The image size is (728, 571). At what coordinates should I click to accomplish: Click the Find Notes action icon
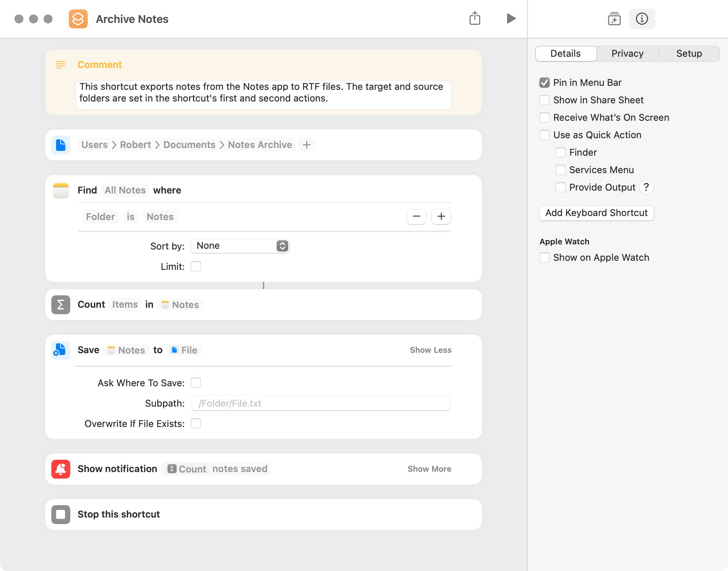pyautogui.click(x=61, y=190)
